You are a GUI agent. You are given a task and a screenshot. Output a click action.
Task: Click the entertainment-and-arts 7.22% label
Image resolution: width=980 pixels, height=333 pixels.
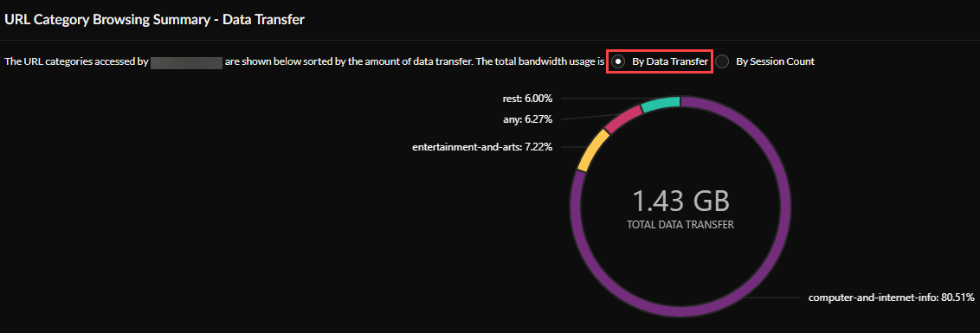[x=482, y=147]
